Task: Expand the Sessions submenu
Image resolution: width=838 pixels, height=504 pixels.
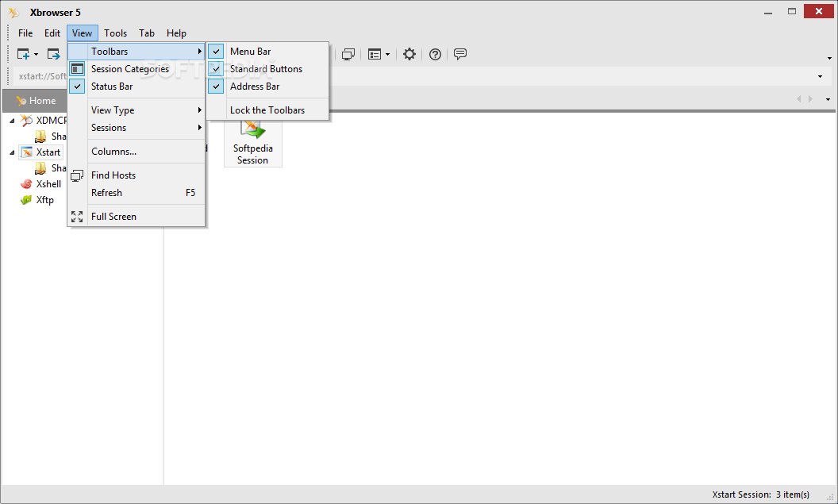Action: (136, 128)
